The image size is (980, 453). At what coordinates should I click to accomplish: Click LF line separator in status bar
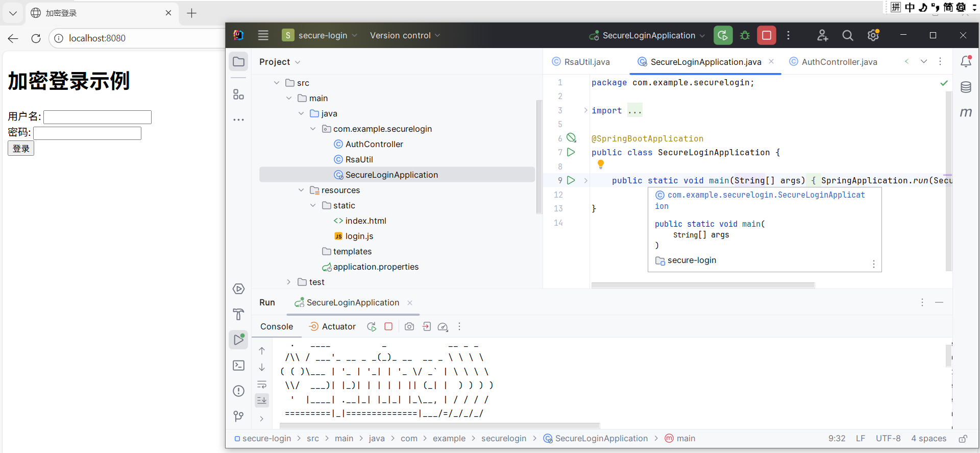tap(861, 438)
